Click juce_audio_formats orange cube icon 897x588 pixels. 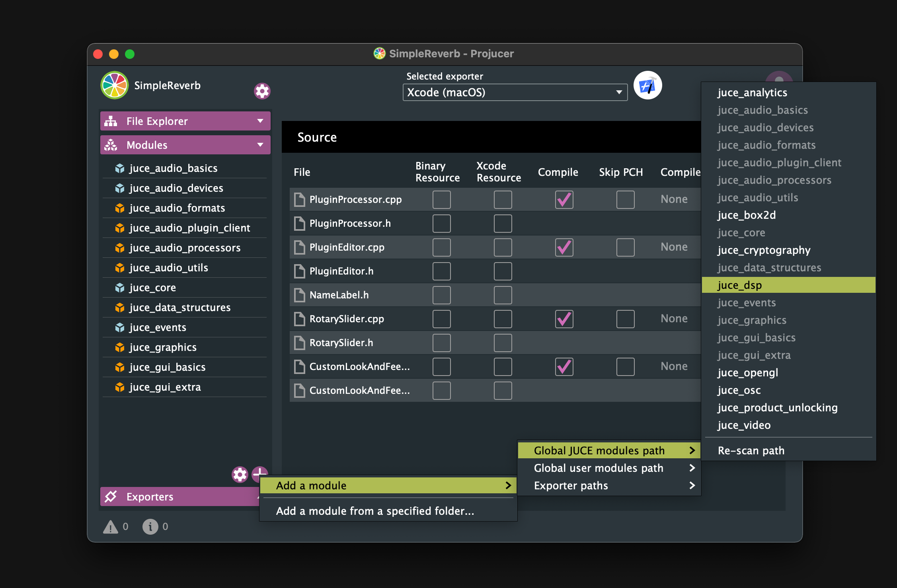[x=119, y=208]
